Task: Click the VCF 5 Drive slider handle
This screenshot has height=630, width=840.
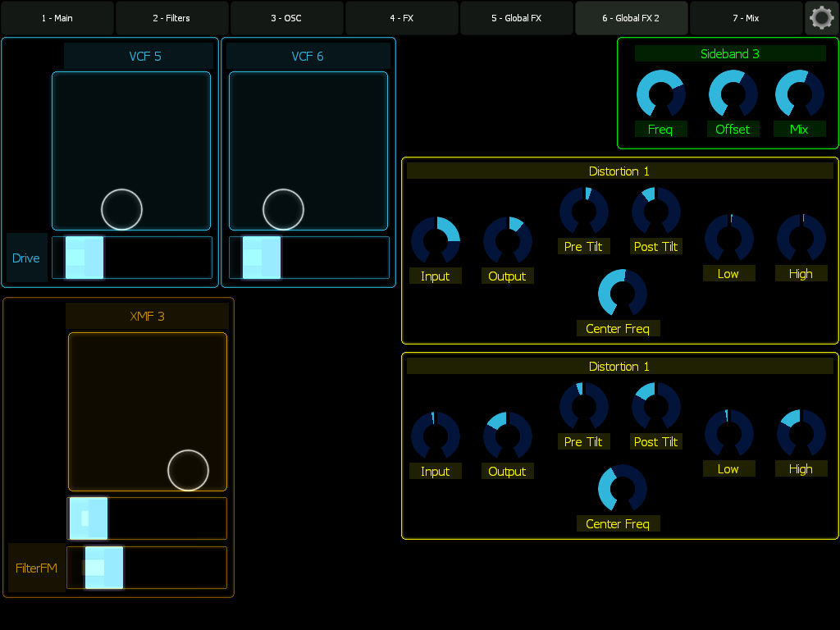Action: click(x=84, y=258)
